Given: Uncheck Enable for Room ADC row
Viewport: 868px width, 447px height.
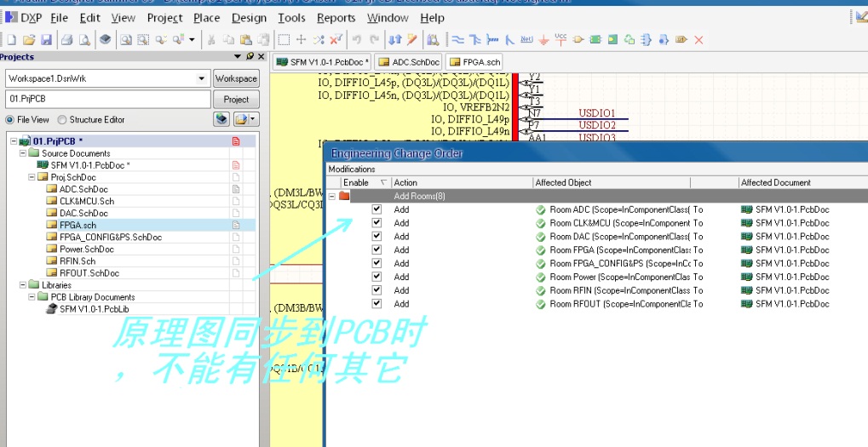Looking at the screenshot, I should pos(377,209).
